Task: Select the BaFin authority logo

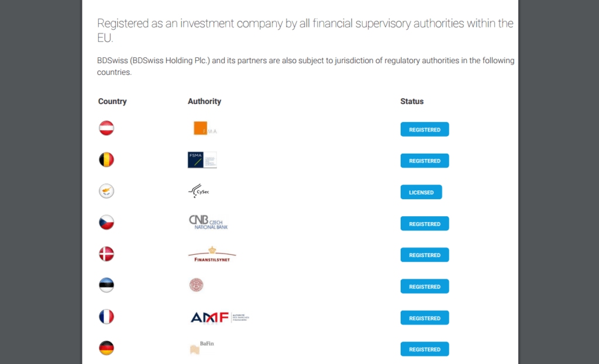Action: pos(202,347)
